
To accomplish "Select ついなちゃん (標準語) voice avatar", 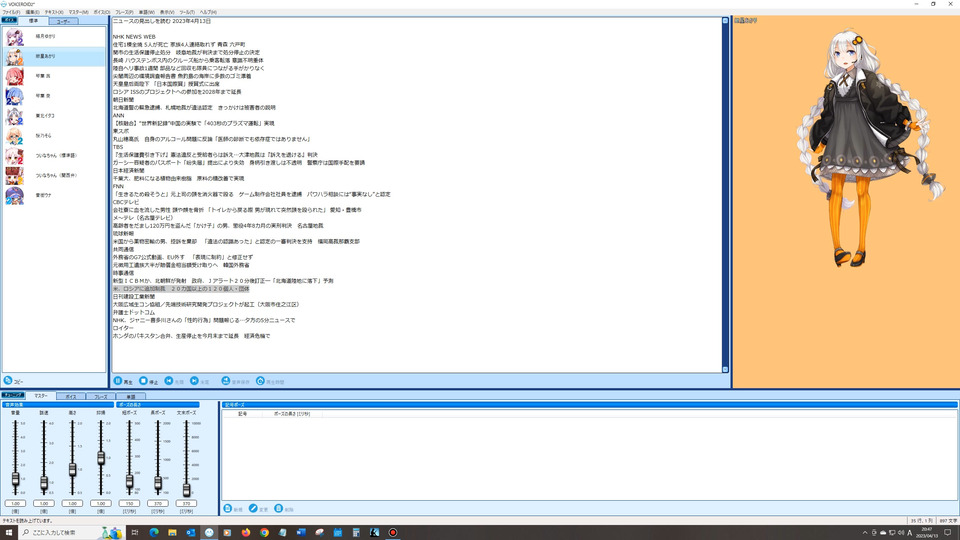I will pyautogui.click(x=15, y=156).
